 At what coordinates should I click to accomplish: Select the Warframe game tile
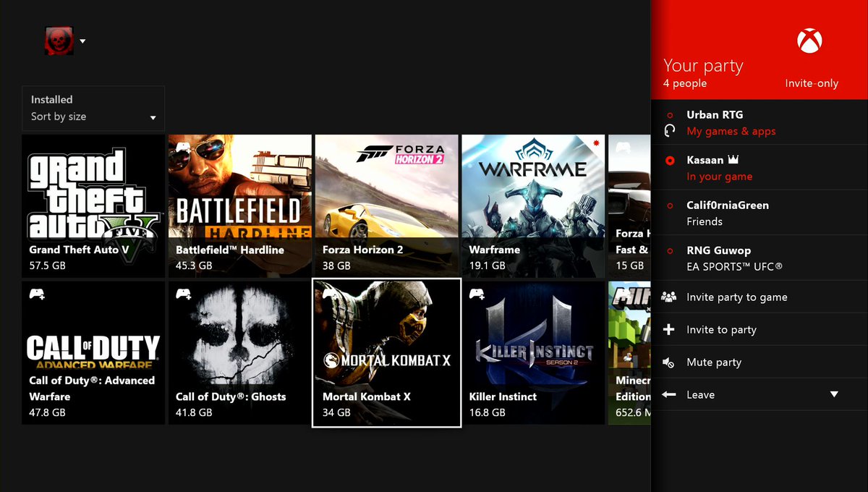pyautogui.click(x=533, y=206)
